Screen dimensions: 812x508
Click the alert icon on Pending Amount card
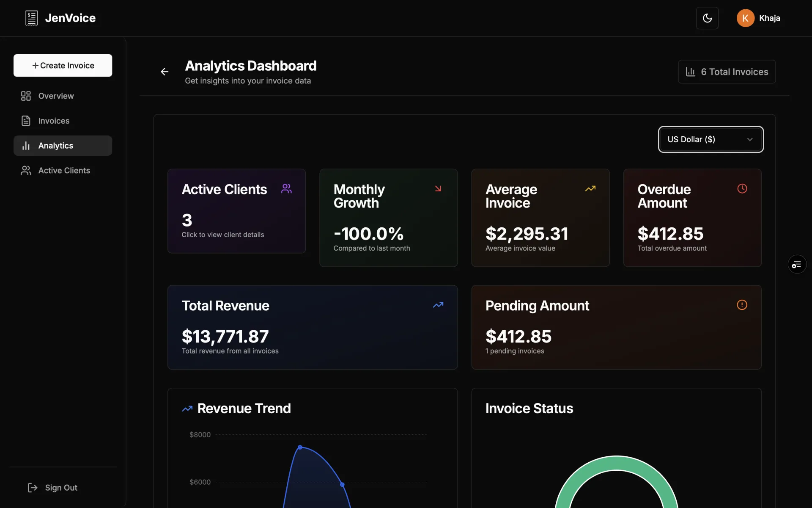[x=742, y=305]
